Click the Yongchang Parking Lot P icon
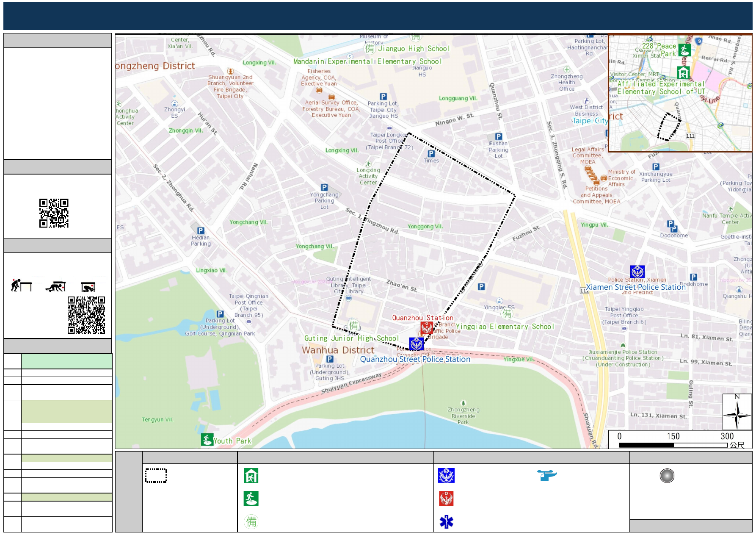Viewport: 756px width, 535px height. (x=324, y=187)
